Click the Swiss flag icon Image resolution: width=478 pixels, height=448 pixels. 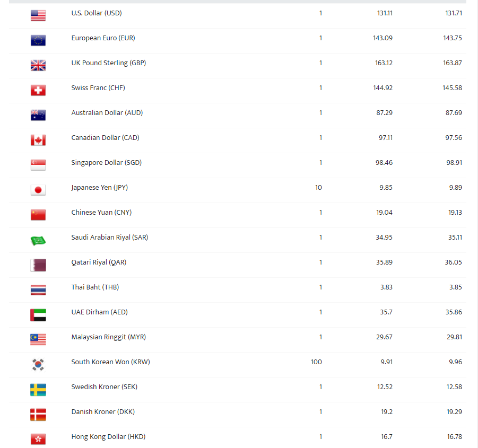tap(38, 91)
